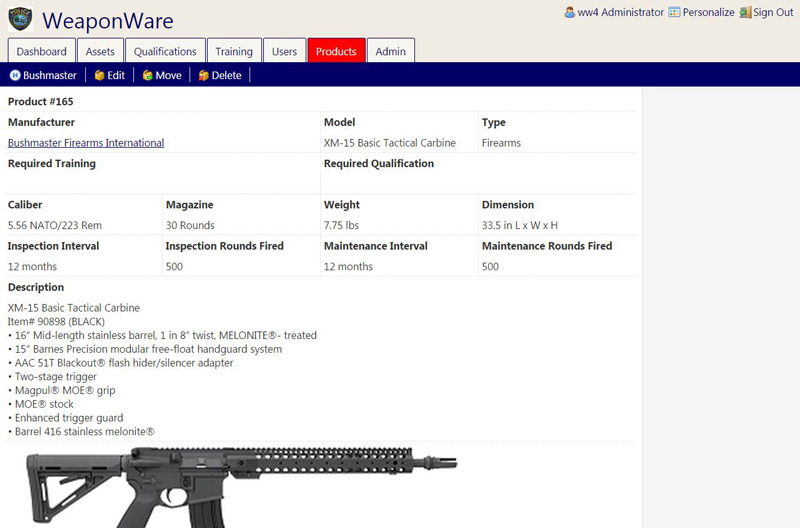Open the Personalize link
Screen dimensions: 800x528
click(709, 12)
